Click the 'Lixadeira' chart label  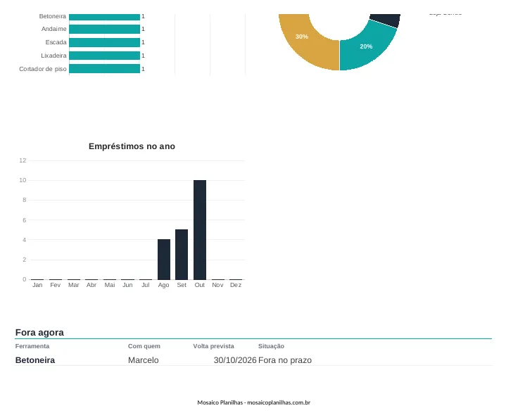54,56
